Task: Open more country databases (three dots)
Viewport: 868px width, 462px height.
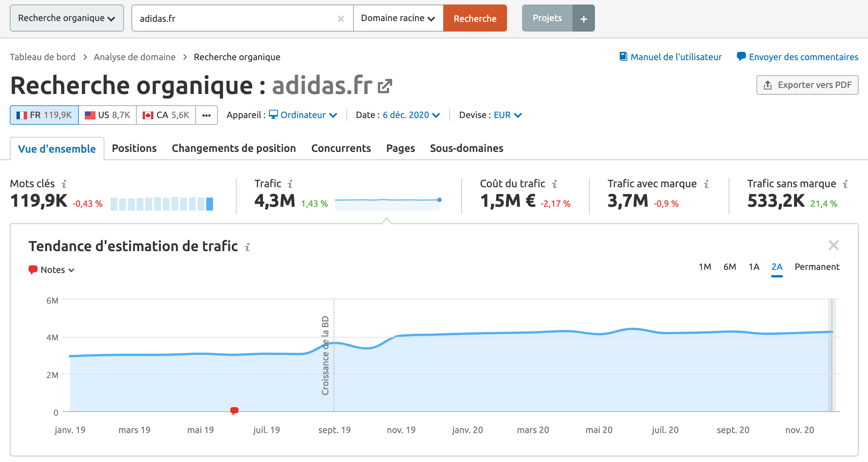Action: [x=207, y=115]
